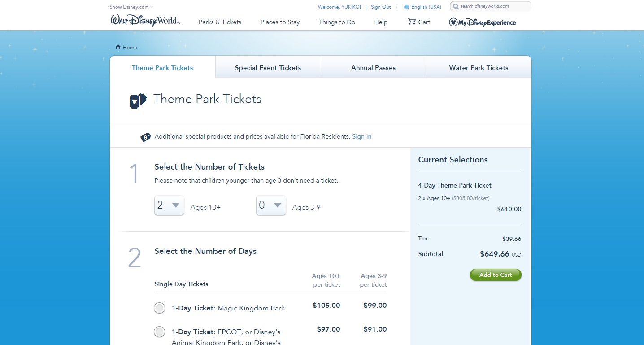
Task: Open Things to Do menu
Action: [x=337, y=22]
